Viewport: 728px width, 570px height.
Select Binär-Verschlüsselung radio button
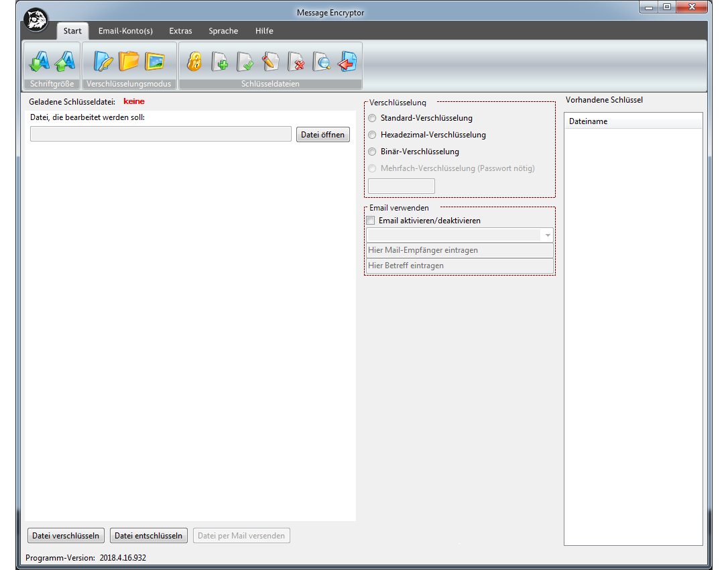(372, 152)
